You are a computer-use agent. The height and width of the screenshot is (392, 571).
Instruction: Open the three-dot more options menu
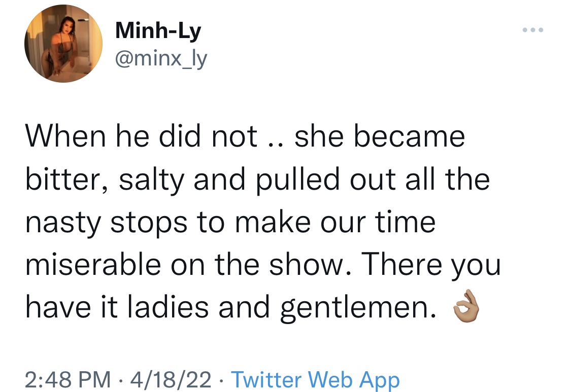tap(533, 30)
